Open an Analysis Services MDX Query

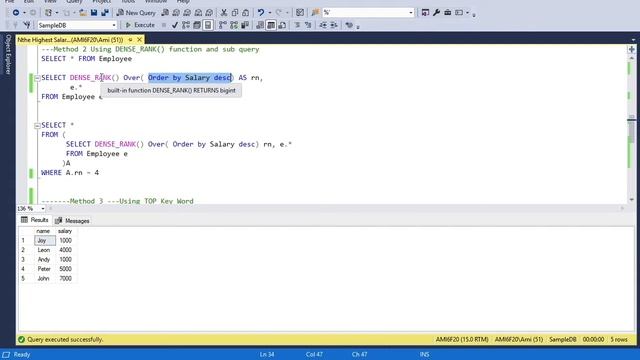coord(176,13)
